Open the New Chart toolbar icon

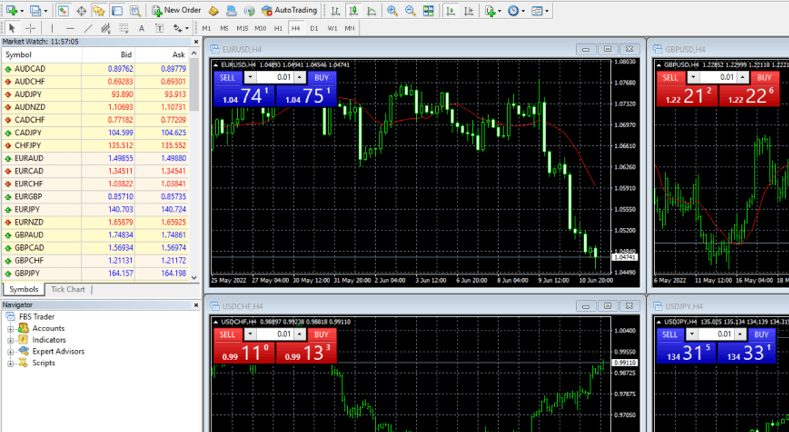click(x=11, y=10)
